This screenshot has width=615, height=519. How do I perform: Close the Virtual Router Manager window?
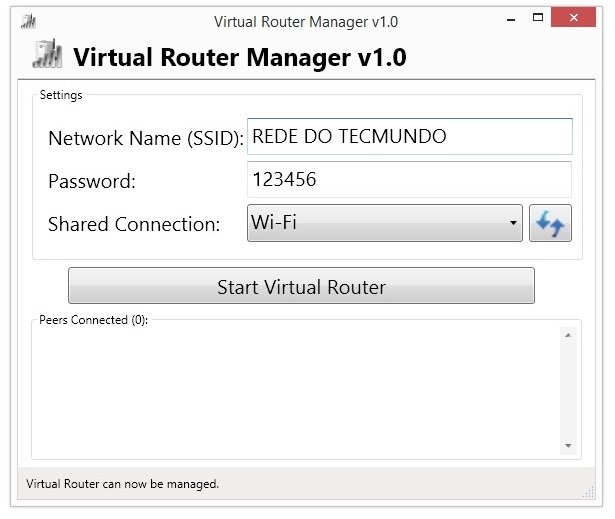click(573, 17)
